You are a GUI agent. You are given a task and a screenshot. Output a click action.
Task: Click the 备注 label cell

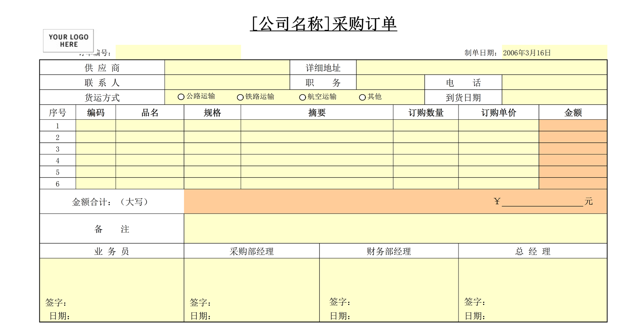pyautogui.click(x=111, y=229)
